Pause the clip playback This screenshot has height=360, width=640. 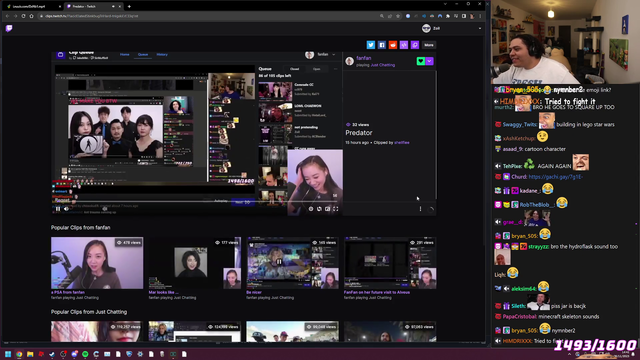point(58,209)
